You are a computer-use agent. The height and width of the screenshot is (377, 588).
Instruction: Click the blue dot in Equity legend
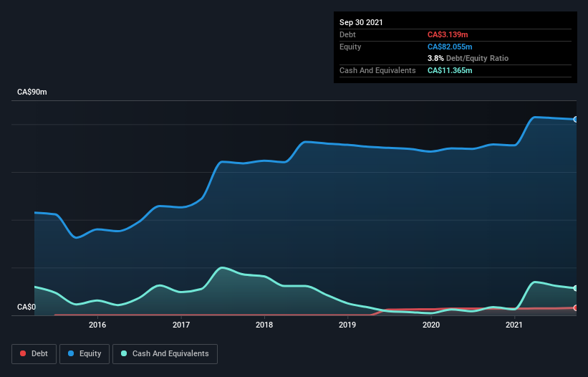pos(72,353)
